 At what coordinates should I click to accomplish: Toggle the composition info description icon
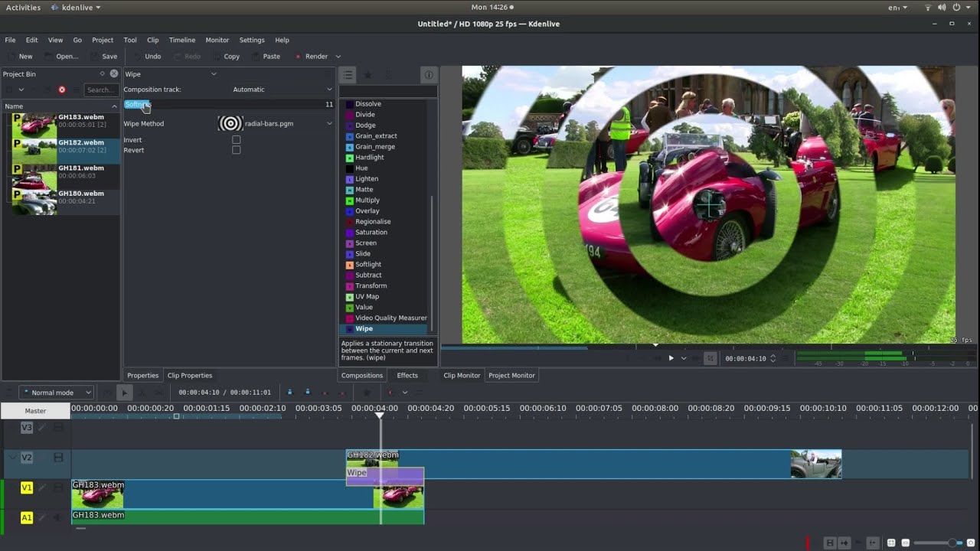click(429, 74)
